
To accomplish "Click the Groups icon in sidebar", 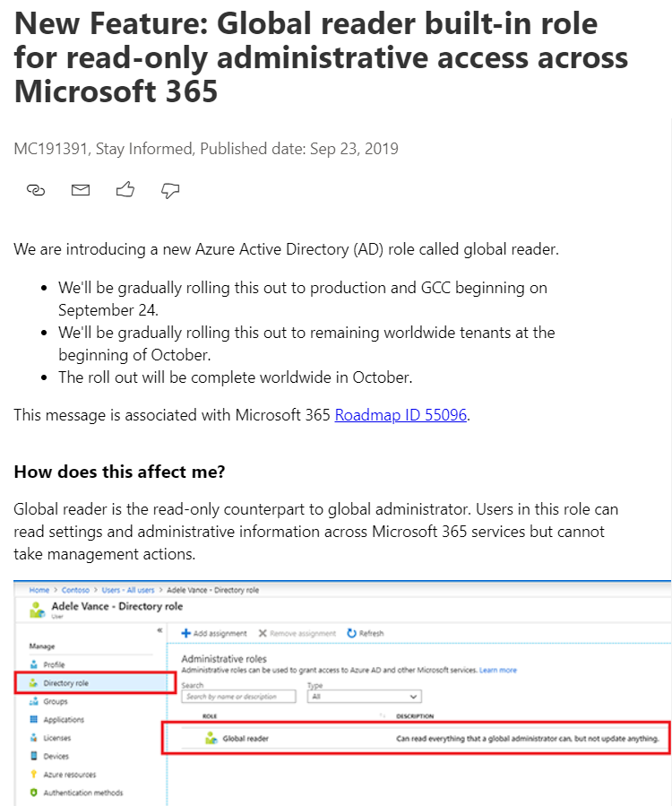I will pyautogui.click(x=34, y=701).
